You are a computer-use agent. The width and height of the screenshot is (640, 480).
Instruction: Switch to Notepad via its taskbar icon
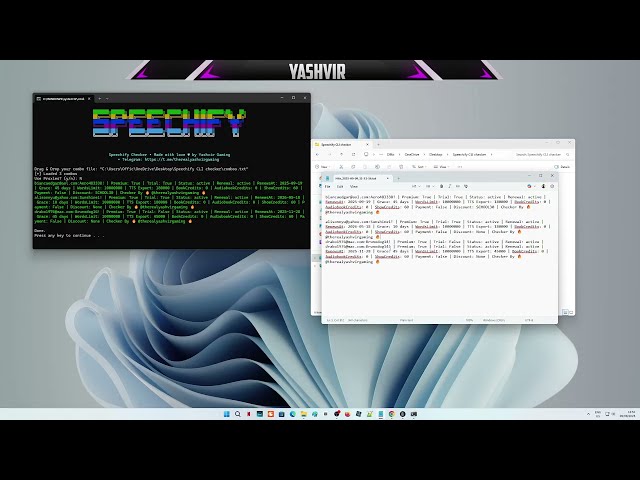[381, 414]
